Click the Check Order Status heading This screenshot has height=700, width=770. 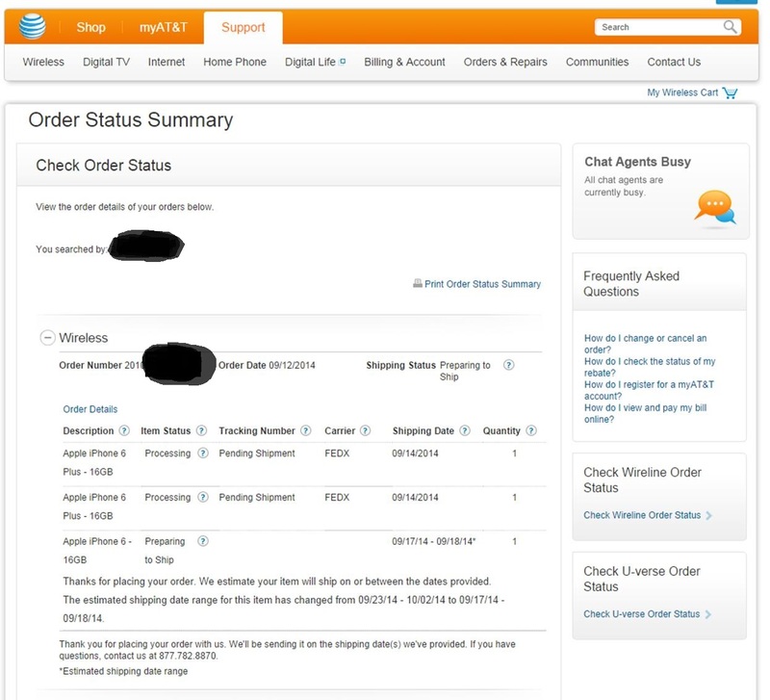point(104,165)
